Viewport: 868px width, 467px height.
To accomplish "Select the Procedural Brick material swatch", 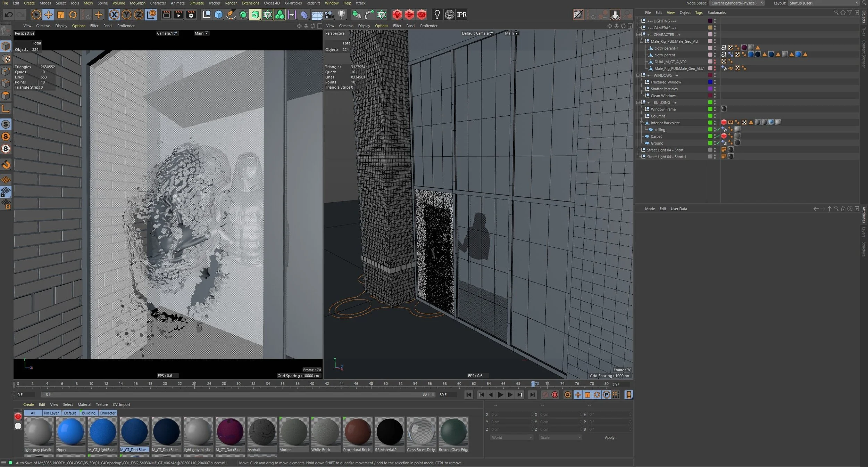I will point(357,432).
